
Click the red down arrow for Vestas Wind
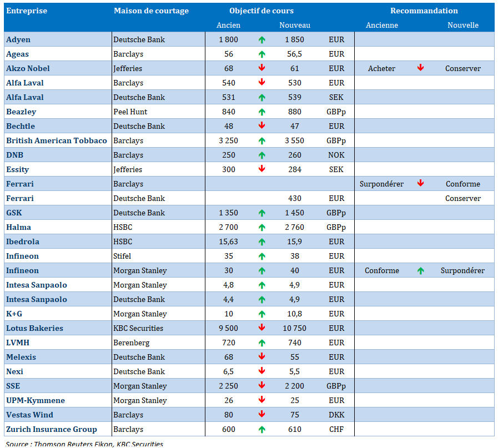[x=261, y=414]
